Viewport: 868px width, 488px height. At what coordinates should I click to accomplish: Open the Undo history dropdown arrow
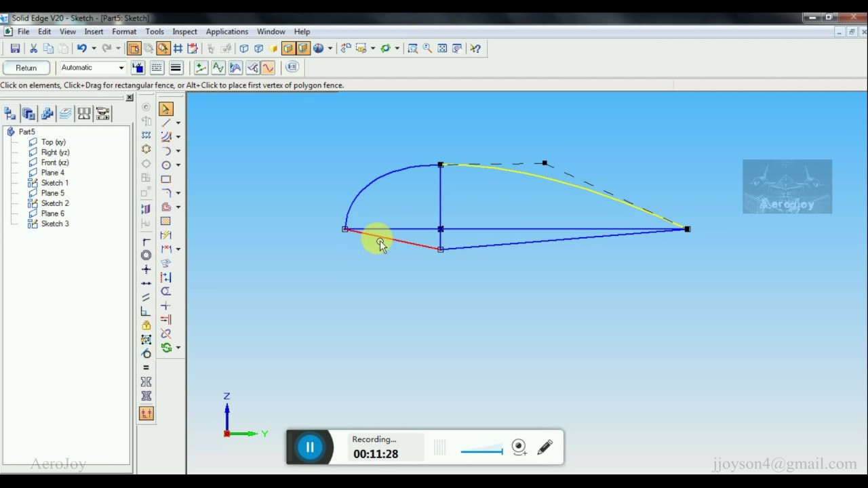[x=93, y=48]
